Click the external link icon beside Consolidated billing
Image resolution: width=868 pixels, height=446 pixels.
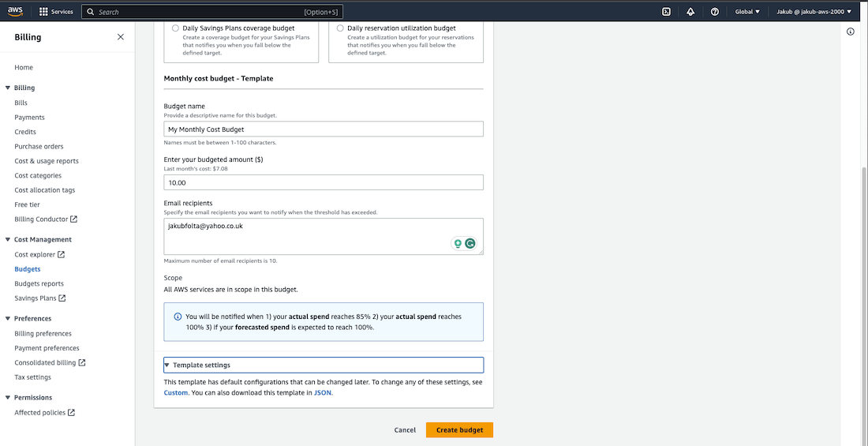click(x=82, y=363)
